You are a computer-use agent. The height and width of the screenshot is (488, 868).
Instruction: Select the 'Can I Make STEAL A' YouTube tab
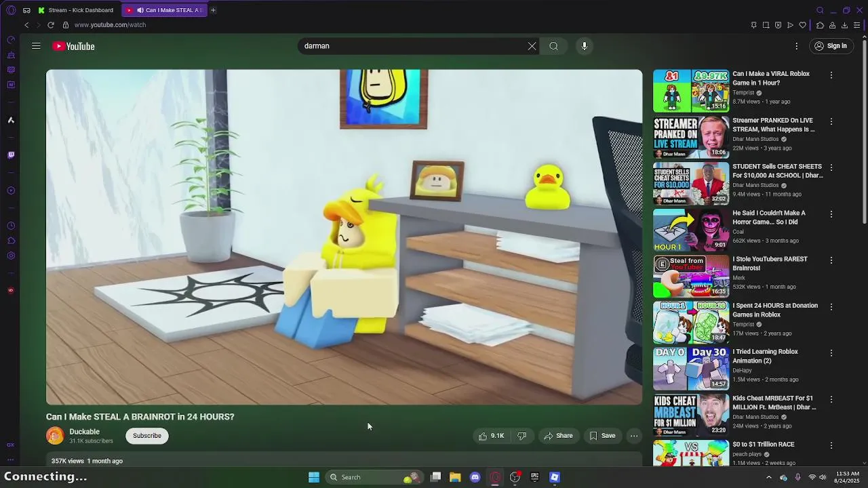point(165,10)
